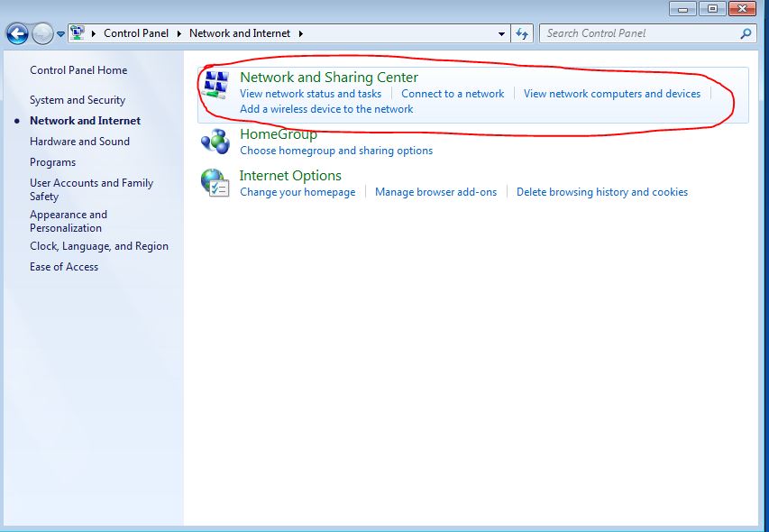Open Appearance and Personalization category
This screenshot has width=769, height=532.
click(x=69, y=221)
